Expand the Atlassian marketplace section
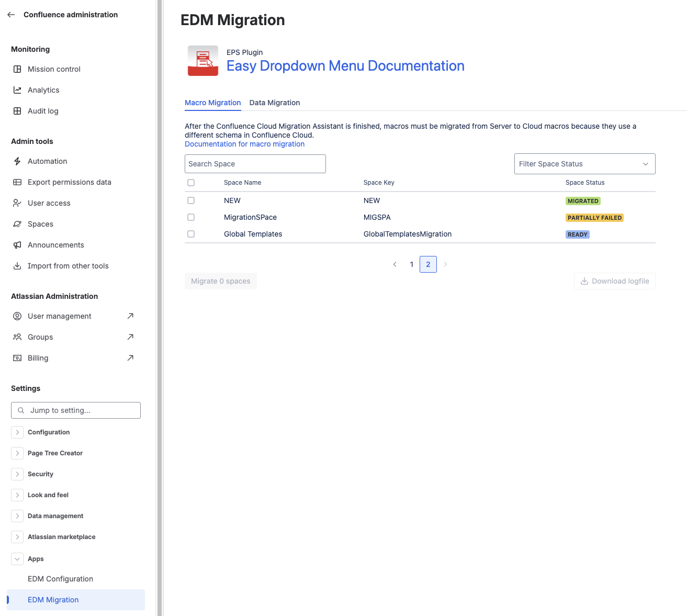This screenshot has height=616, width=687. tap(17, 537)
